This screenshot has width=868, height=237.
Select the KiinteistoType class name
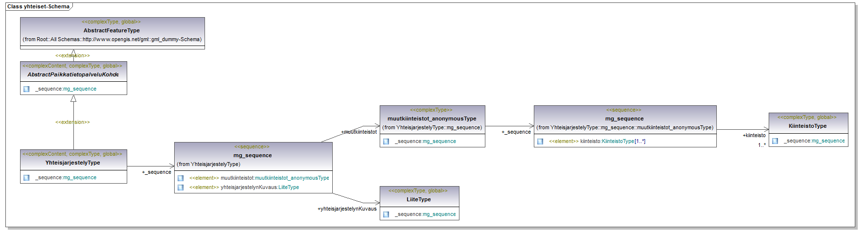pos(807,126)
